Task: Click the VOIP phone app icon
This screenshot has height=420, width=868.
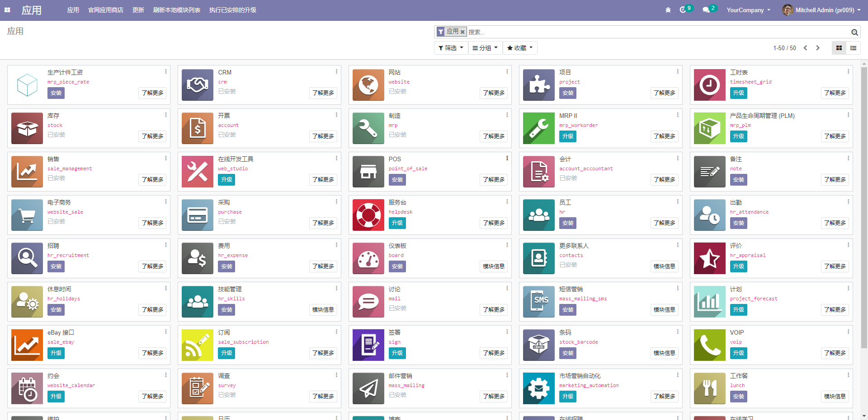Action: [x=710, y=345]
